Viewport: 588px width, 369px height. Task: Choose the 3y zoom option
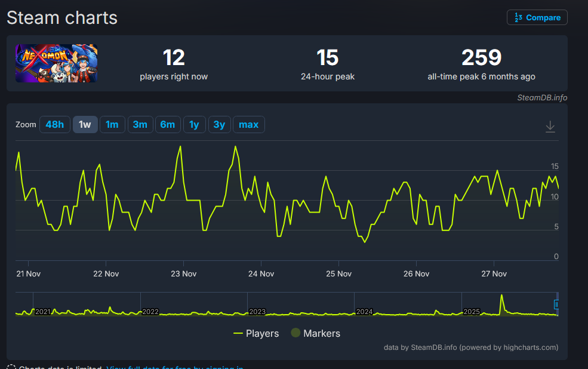[219, 125]
